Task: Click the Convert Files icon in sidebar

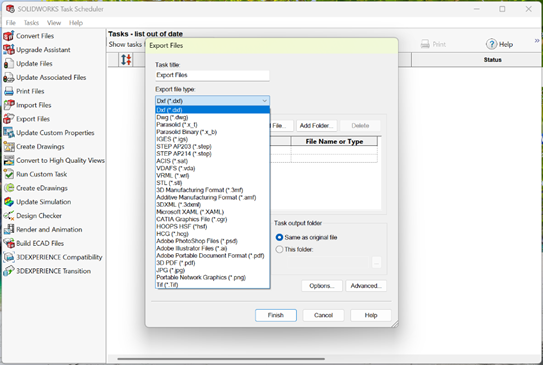Action: [9, 36]
